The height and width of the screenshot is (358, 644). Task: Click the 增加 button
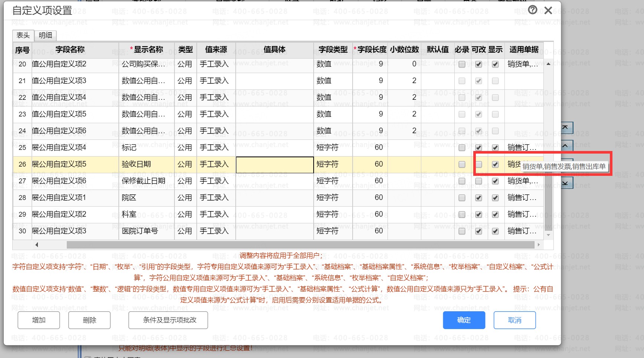tap(39, 320)
